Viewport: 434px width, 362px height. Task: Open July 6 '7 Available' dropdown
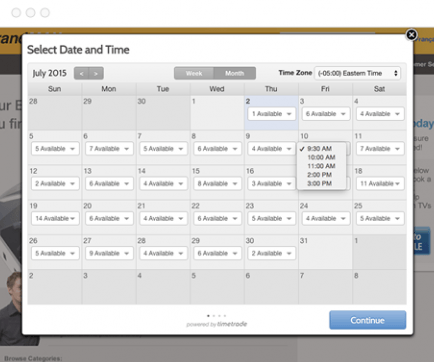(x=109, y=149)
